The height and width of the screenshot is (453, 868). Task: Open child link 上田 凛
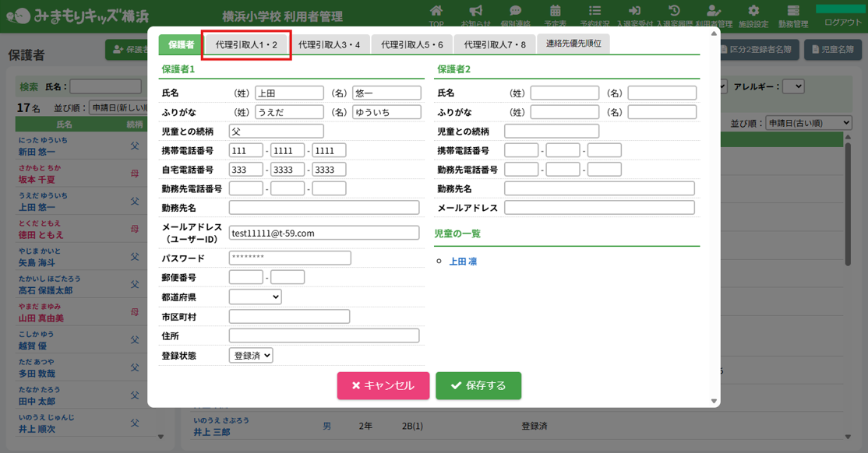pos(463,262)
